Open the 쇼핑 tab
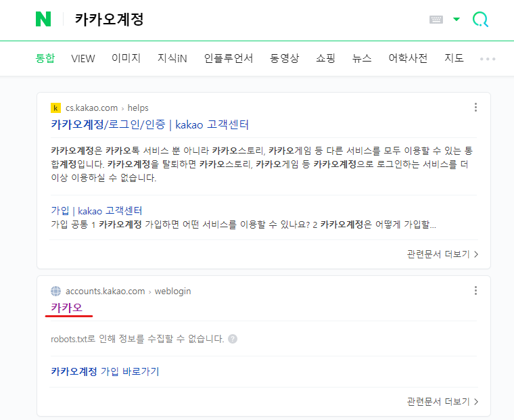This screenshot has width=514, height=420. tap(325, 58)
